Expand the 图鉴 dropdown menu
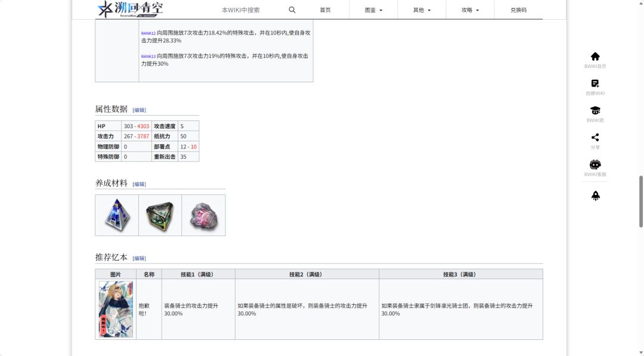Screen dimensions: 644x356 click(373, 10)
